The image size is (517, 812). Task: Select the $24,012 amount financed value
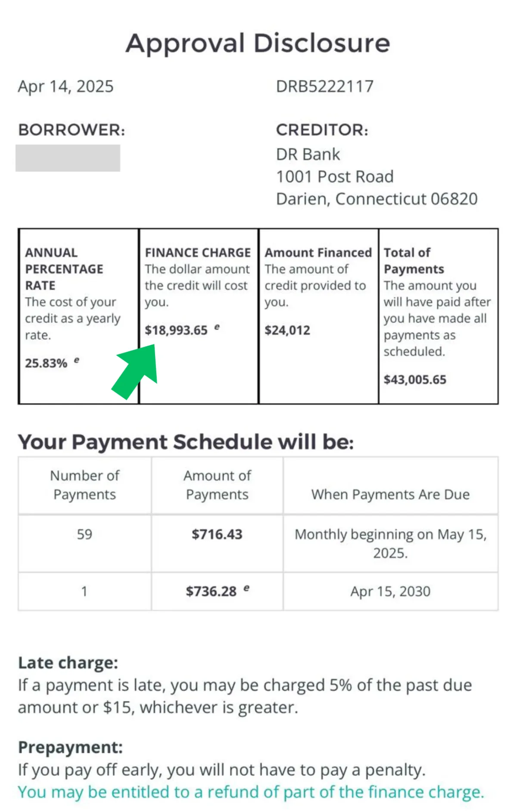click(287, 330)
